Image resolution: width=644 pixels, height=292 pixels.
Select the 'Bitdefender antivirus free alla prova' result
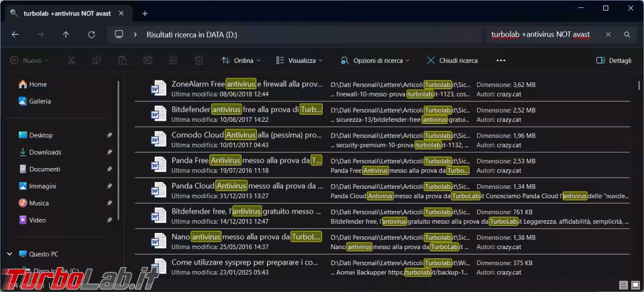[382, 114]
